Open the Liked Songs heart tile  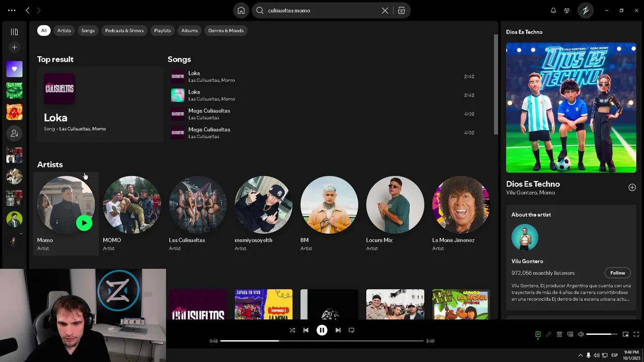14,69
